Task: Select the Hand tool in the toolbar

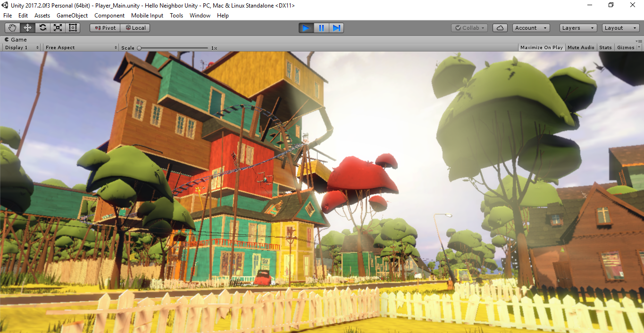Action: tap(12, 28)
